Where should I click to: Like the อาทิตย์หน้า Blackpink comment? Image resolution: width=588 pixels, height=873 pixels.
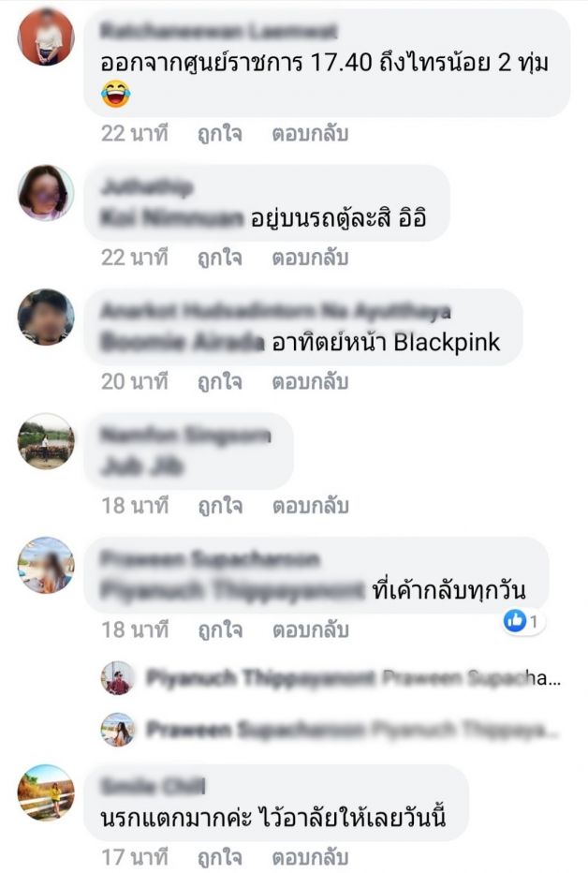point(220,382)
